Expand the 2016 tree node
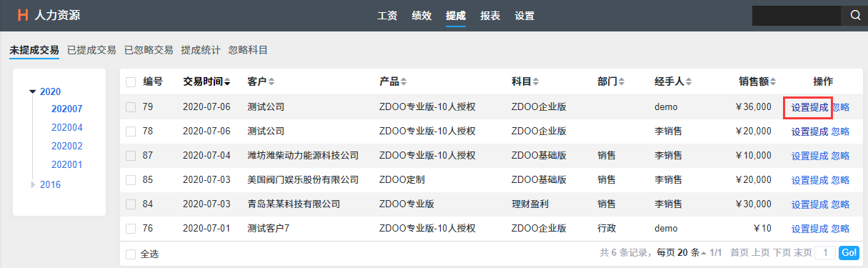Viewport: 868px width, 268px height. tap(32, 184)
